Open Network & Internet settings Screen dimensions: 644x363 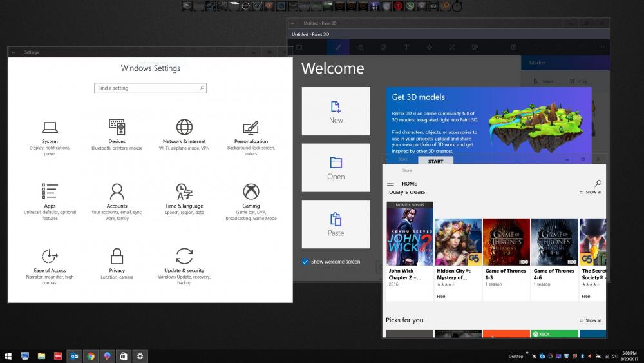(184, 132)
